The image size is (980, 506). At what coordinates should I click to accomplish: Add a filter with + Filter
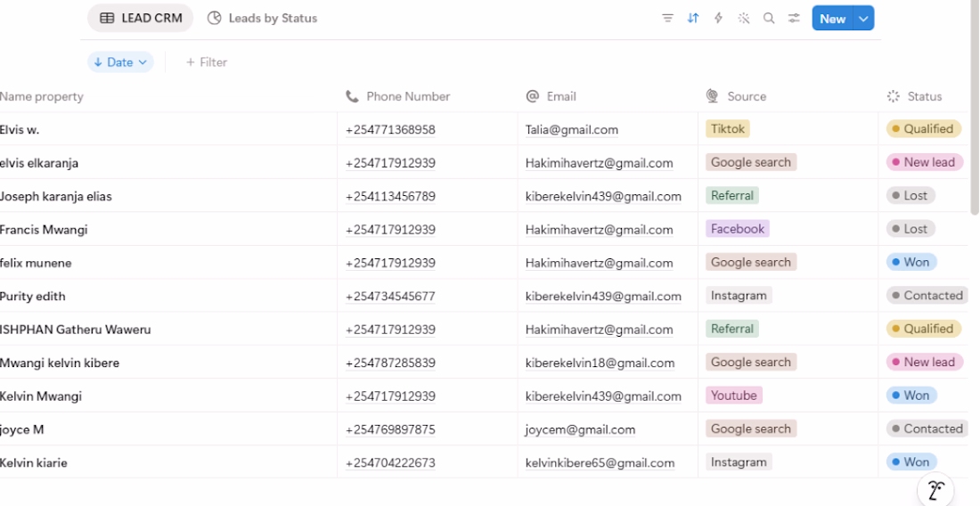(x=207, y=61)
